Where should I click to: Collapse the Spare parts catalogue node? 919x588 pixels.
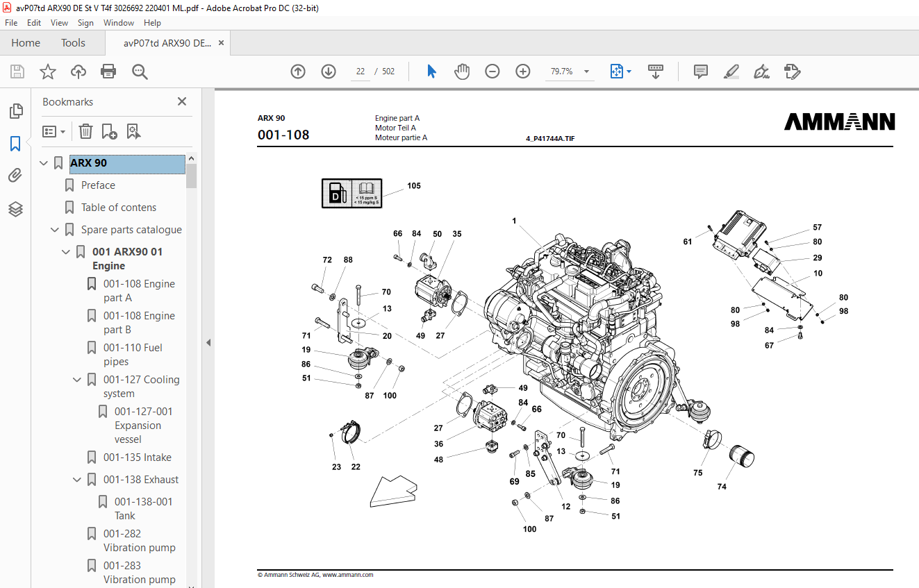(55, 230)
